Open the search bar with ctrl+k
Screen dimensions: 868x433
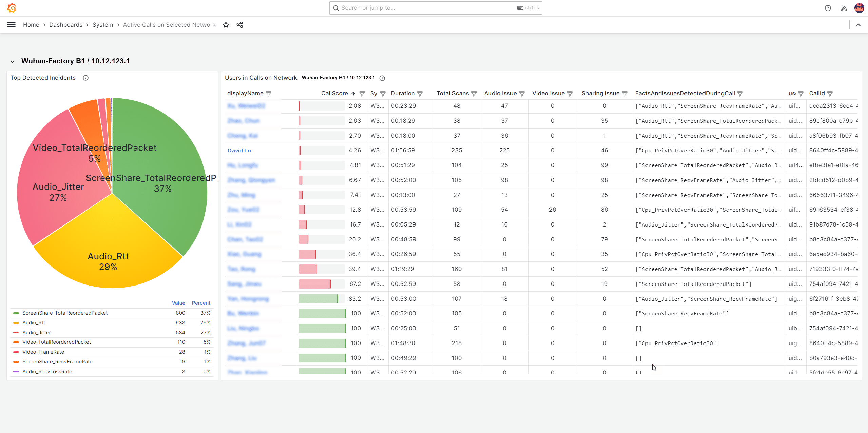pos(434,8)
